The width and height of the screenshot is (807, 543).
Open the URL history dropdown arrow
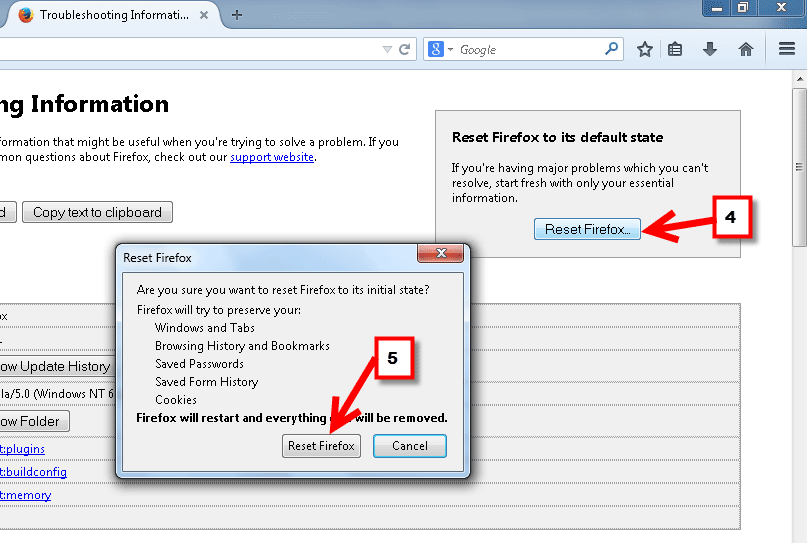[387, 49]
